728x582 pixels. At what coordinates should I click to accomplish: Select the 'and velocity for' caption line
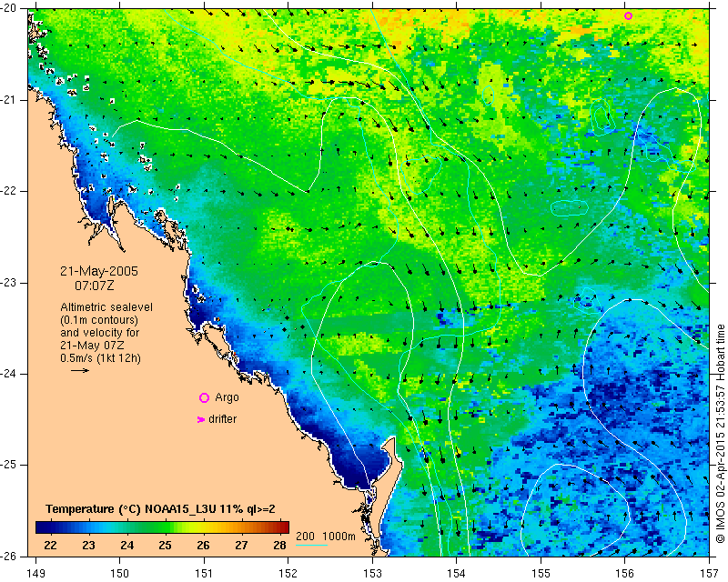tap(99, 333)
